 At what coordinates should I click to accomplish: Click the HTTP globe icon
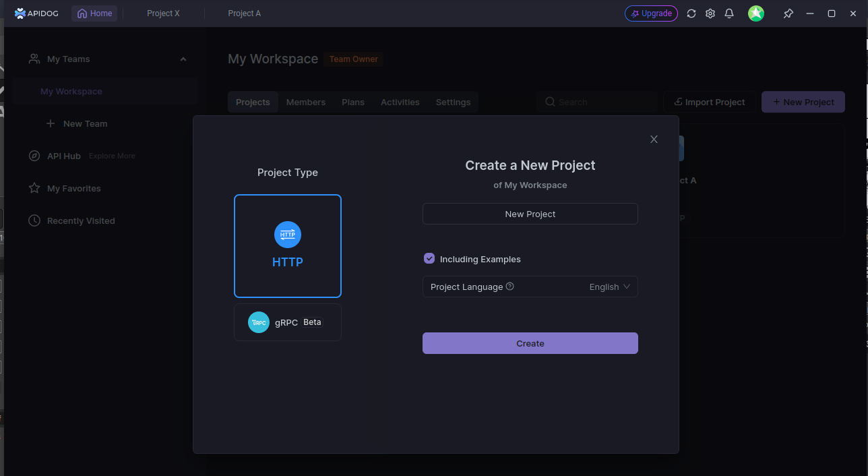[x=288, y=235]
